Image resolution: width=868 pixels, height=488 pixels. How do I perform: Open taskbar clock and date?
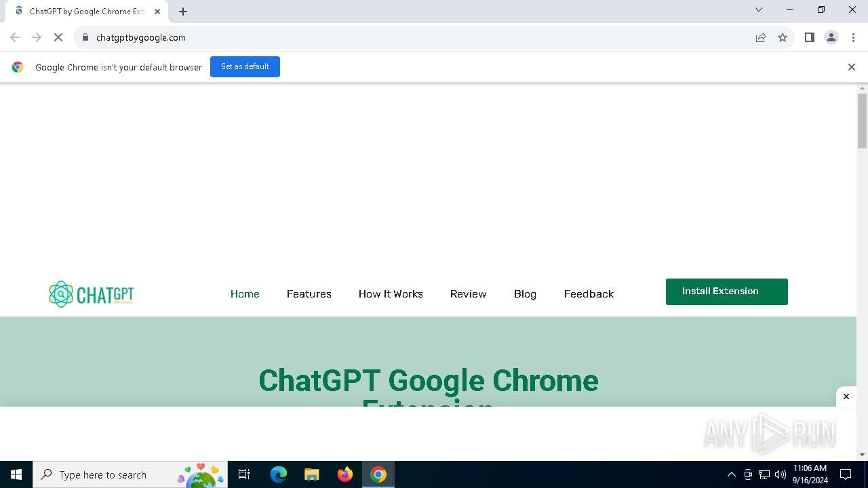coord(810,474)
